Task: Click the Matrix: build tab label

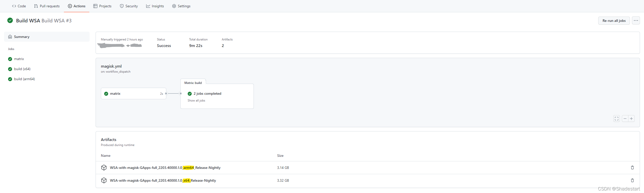Action: [x=193, y=83]
